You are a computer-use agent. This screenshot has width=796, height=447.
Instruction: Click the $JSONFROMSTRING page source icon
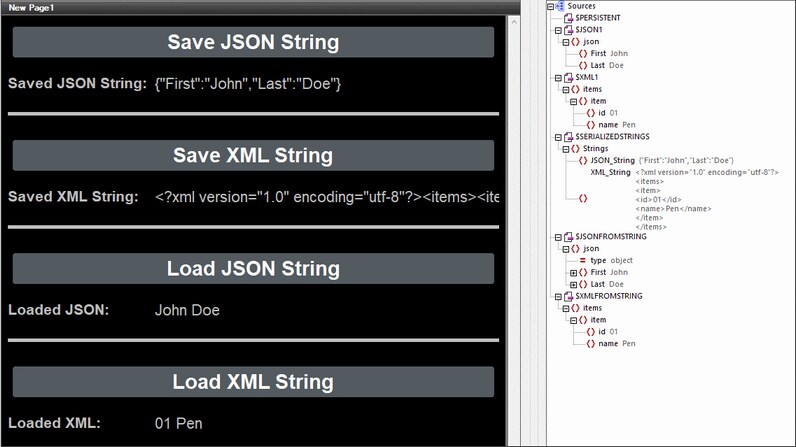coord(568,237)
